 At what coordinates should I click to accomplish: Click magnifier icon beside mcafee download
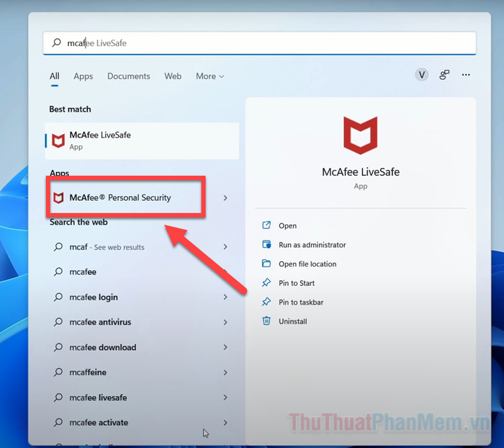[x=58, y=347]
